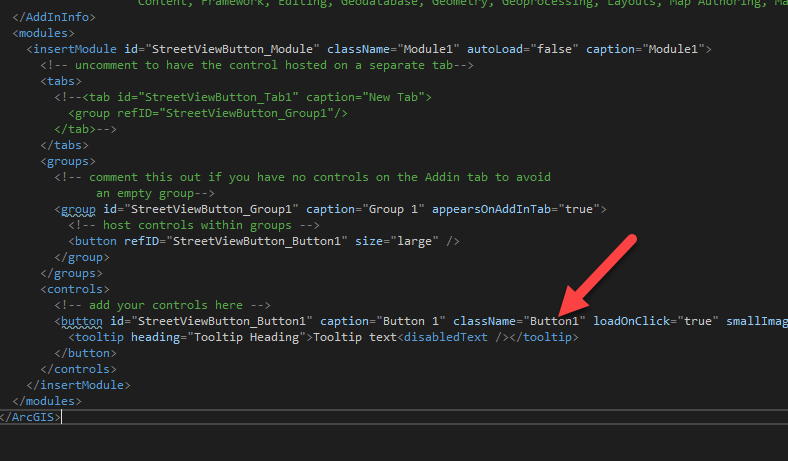
Task: Click the closing </modules> tag
Action: (47, 401)
